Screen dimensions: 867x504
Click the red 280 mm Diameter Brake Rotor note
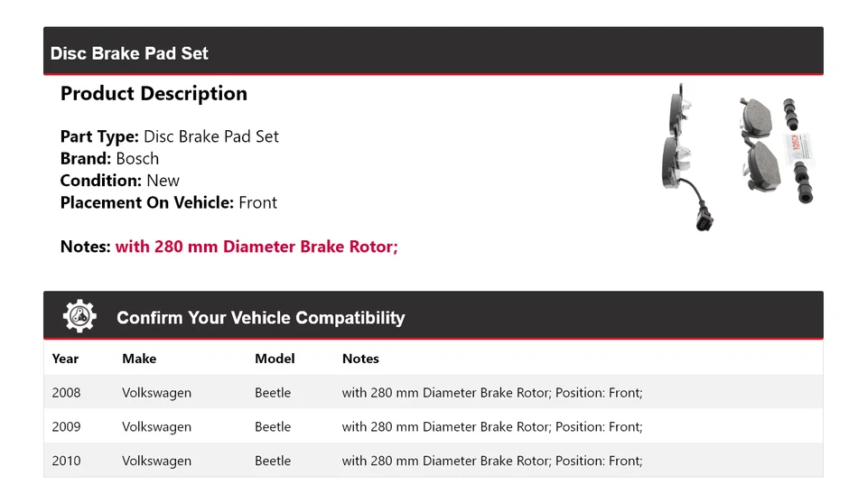tap(256, 247)
